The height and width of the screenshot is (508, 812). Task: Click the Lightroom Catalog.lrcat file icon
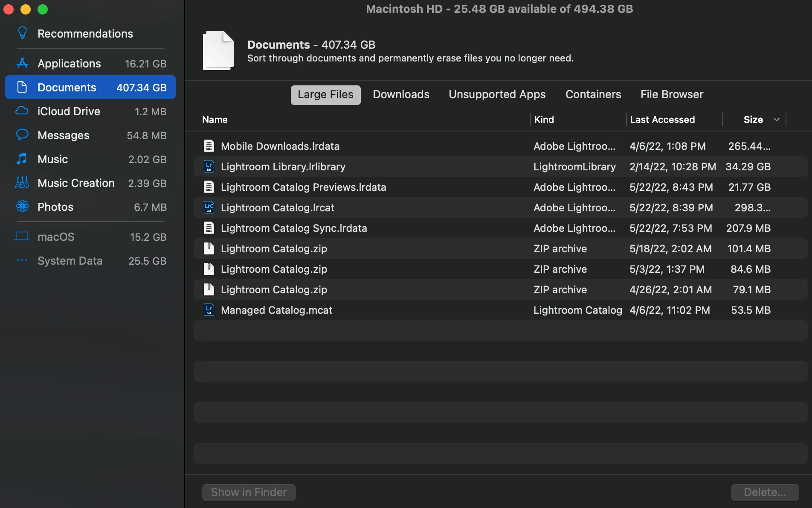click(x=209, y=207)
